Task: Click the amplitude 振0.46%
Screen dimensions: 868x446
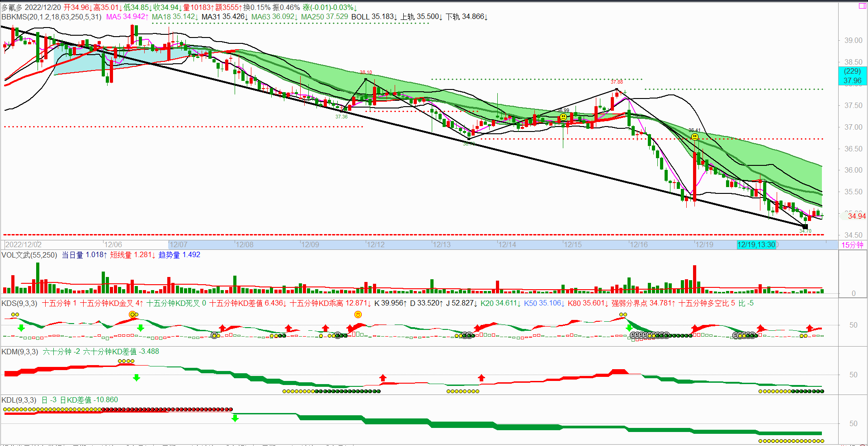Action: tap(286, 8)
